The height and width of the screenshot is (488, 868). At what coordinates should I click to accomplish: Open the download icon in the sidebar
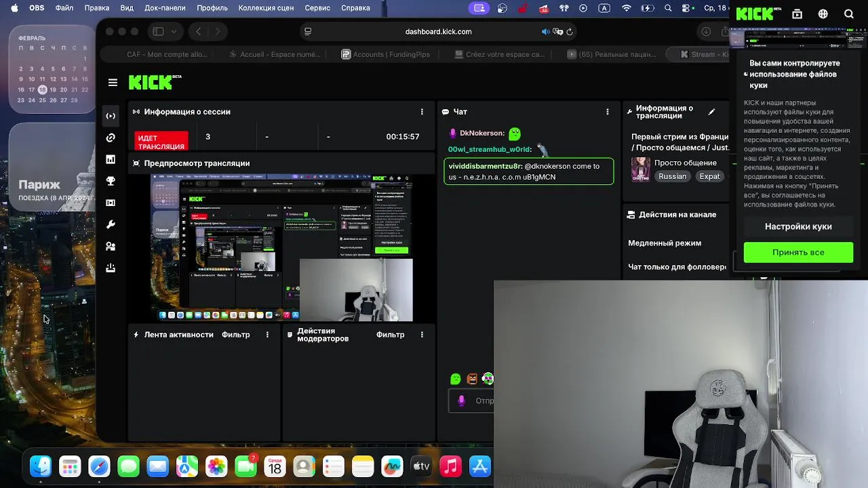point(111,268)
